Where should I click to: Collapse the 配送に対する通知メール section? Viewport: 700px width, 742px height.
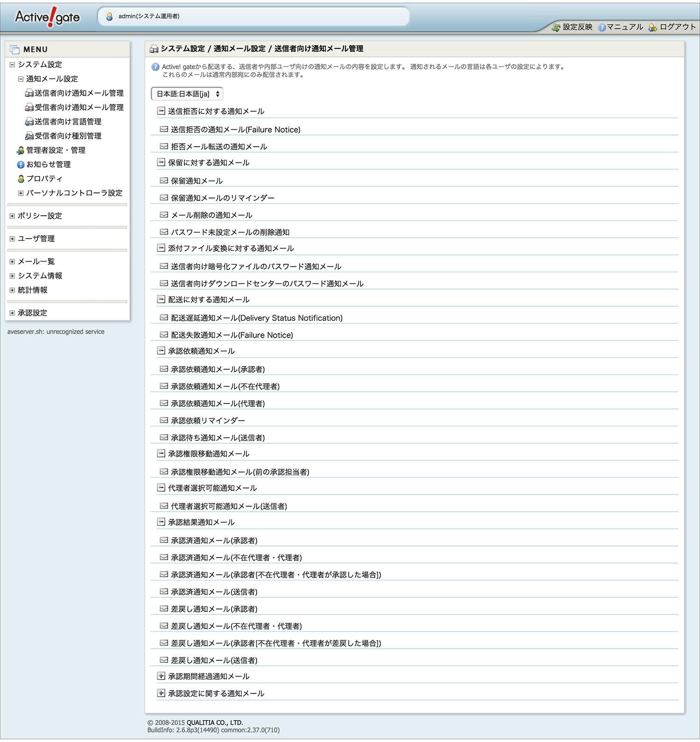click(161, 299)
